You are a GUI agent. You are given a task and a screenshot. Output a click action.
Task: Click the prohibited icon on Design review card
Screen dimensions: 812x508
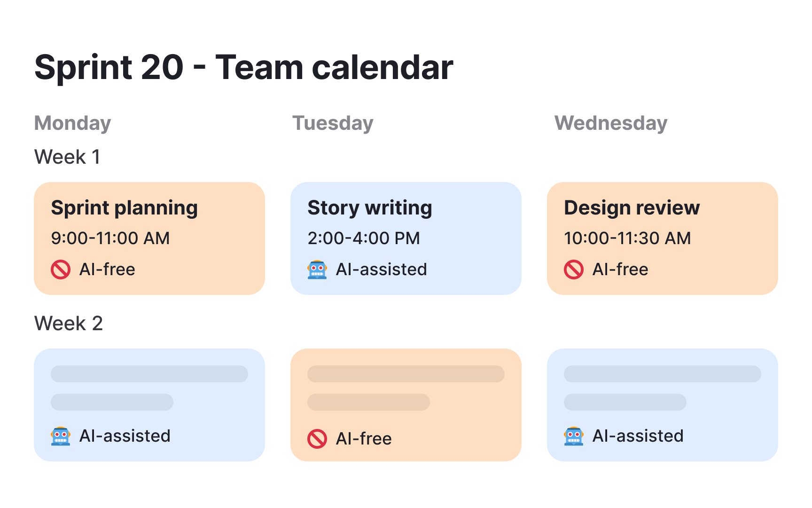(574, 270)
